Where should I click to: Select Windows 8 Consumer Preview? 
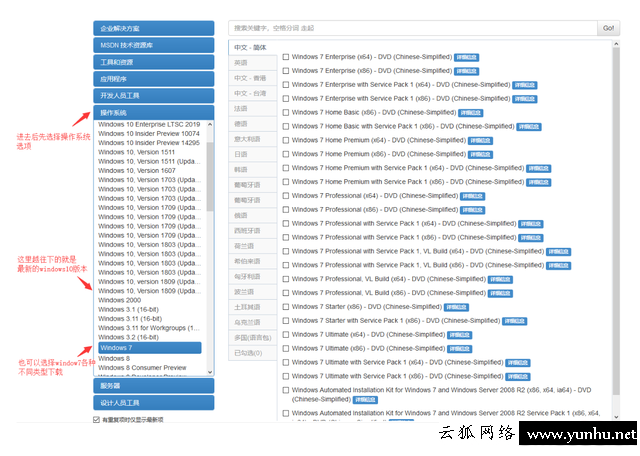coord(142,368)
